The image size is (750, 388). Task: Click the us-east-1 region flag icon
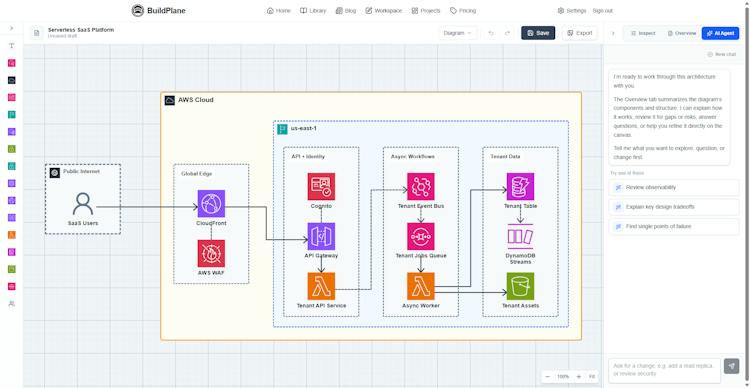(x=282, y=129)
